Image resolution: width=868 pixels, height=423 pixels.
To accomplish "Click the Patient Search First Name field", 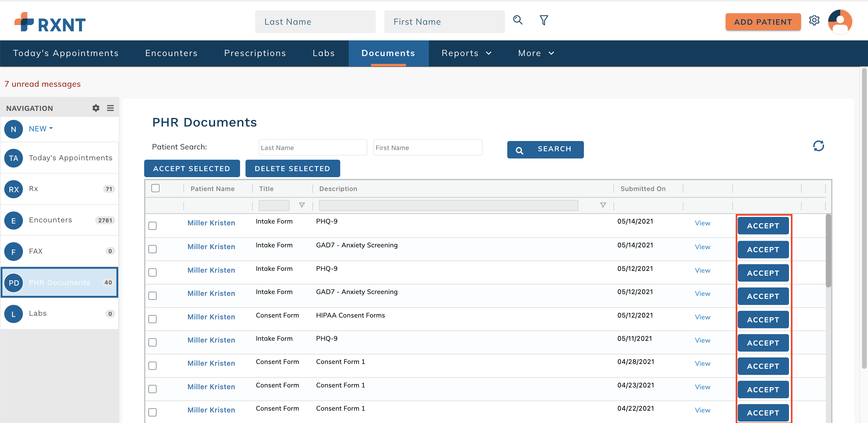I will (x=428, y=147).
